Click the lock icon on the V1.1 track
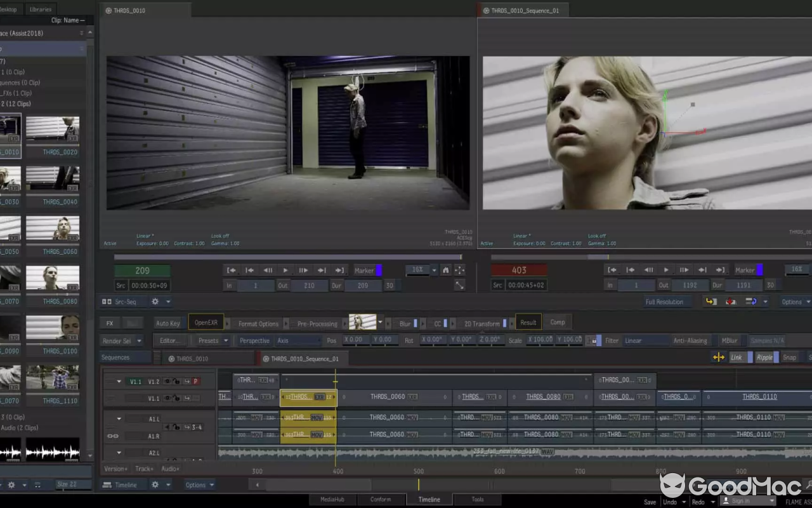The image size is (812, 508). (176, 399)
